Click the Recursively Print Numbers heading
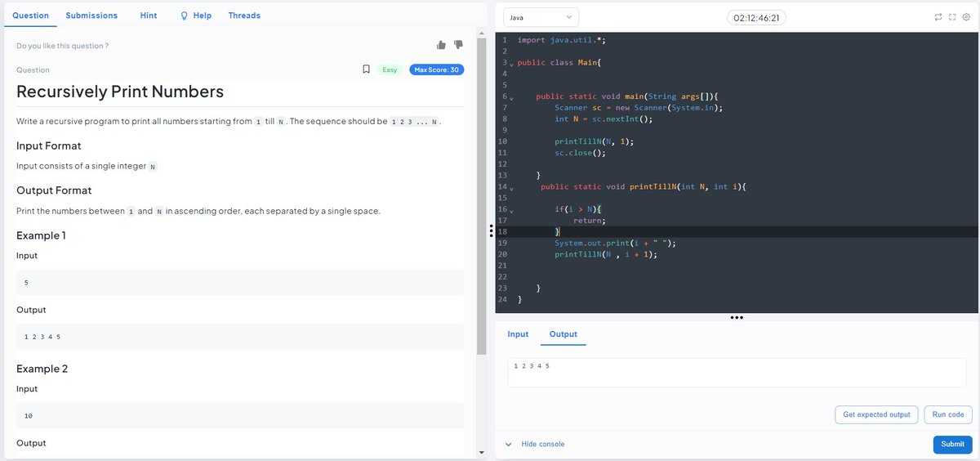 click(x=120, y=92)
